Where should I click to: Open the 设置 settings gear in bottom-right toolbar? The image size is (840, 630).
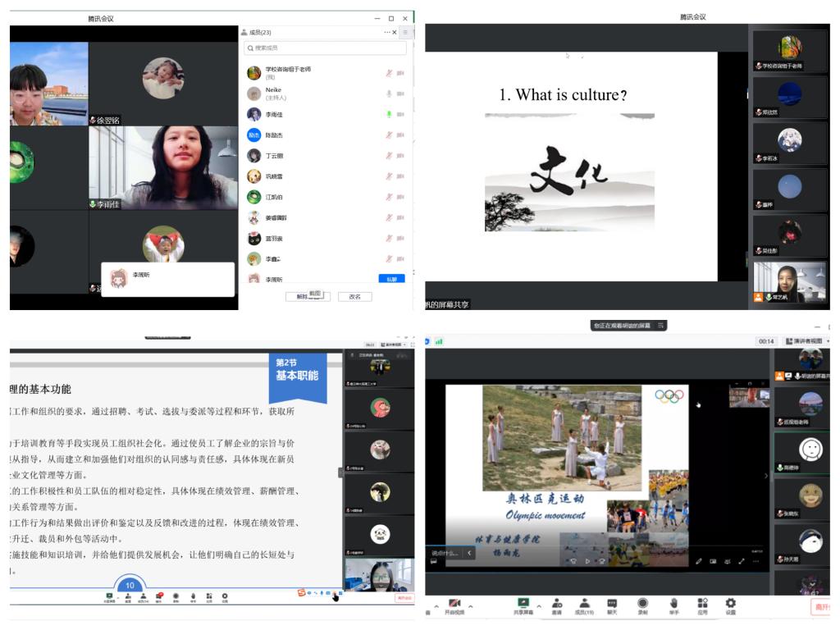point(730,605)
